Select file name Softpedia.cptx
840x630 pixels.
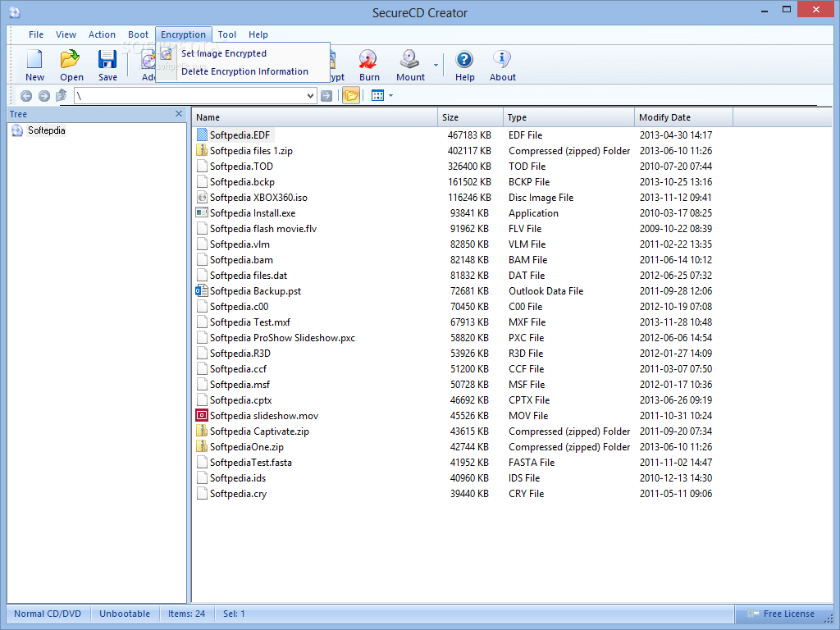[x=240, y=399]
